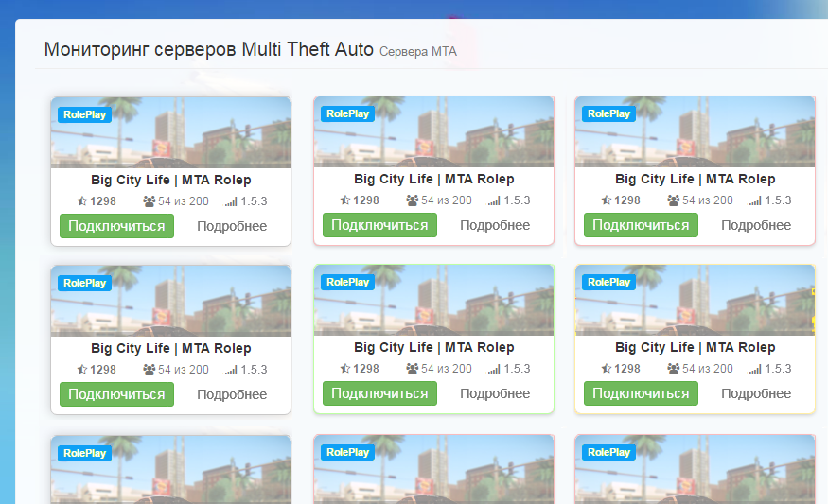Click RolePlay badge on the yellow-bordered card

(x=608, y=282)
